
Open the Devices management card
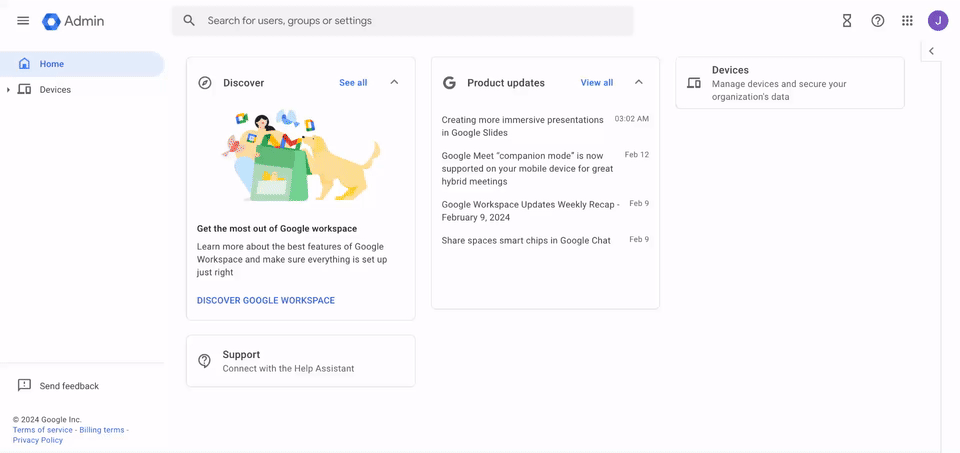[x=790, y=83]
